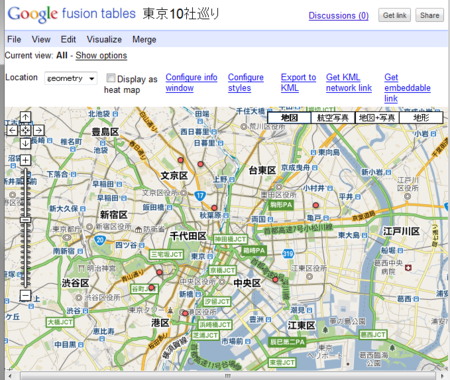Image resolution: width=450 pixels, height=380 pixels.
Task: Pan the map right with the arrow button
Action: point(39,130)
